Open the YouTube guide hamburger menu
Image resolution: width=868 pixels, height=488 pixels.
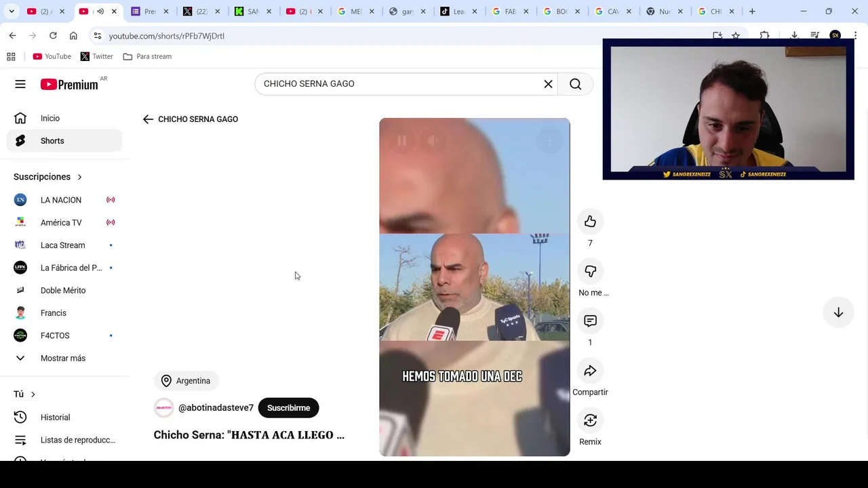(x=20, y=84)
